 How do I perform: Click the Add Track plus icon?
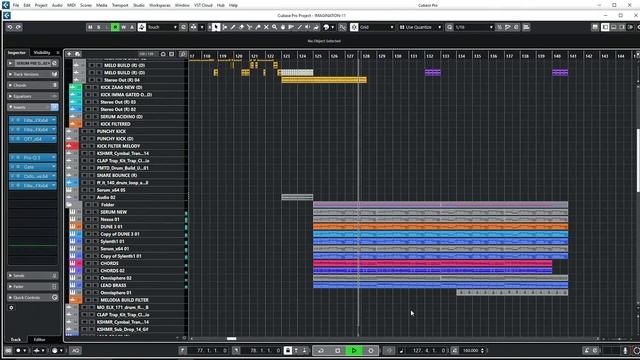click(69, 54)
